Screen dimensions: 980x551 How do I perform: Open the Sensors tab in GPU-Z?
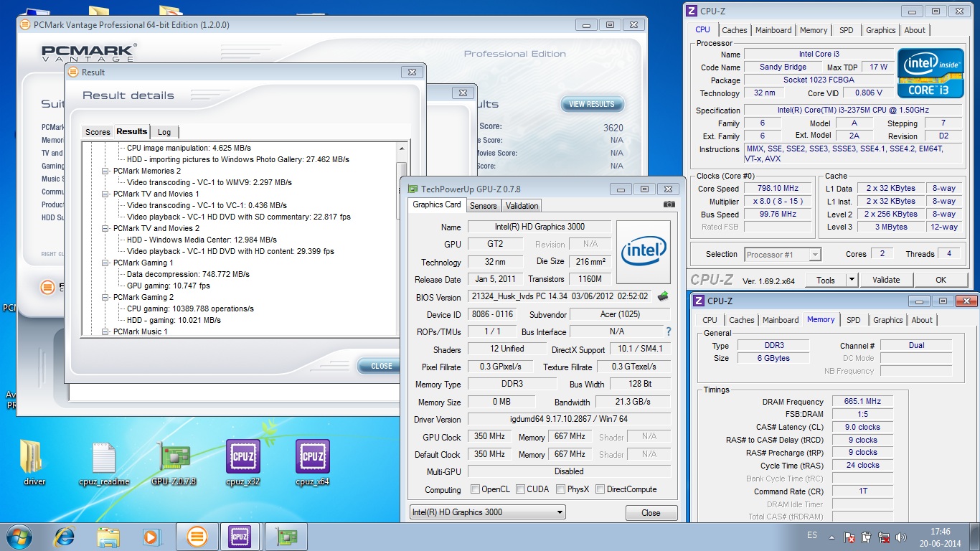[x=483, y=206]
